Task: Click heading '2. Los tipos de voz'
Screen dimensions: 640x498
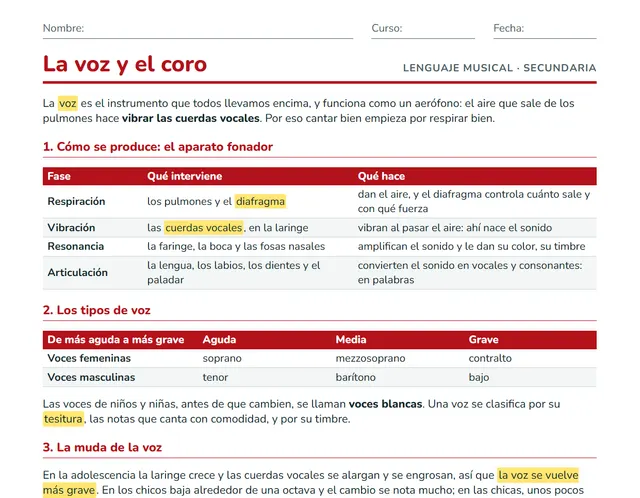Action: (x=97, y=310)
